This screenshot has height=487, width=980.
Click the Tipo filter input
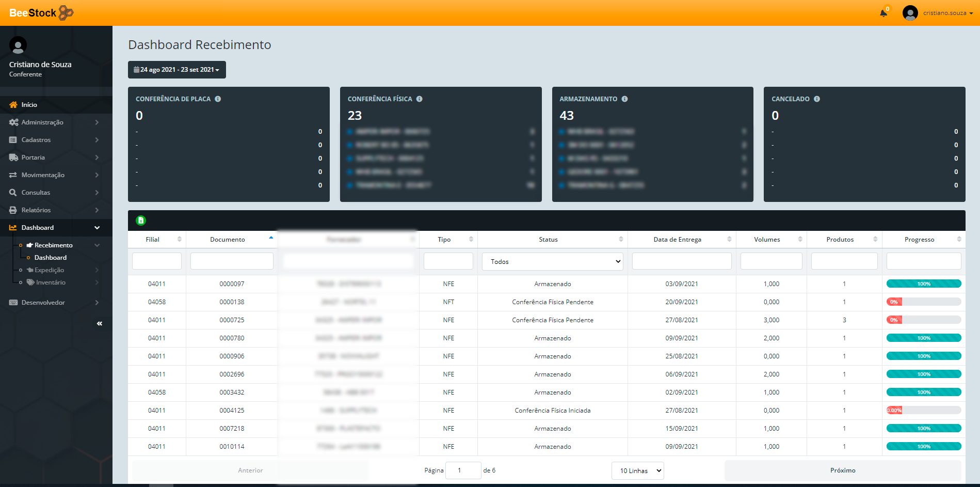pos(448,261)
